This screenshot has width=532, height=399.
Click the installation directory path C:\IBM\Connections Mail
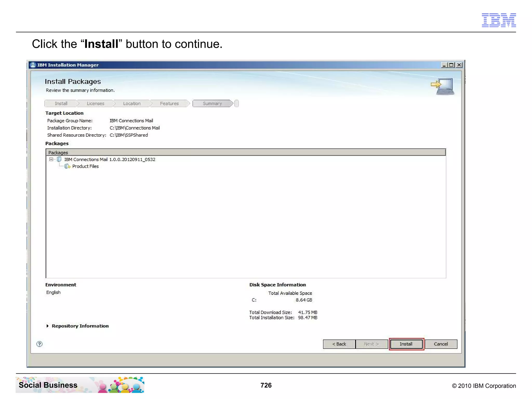tap(135, 128)
